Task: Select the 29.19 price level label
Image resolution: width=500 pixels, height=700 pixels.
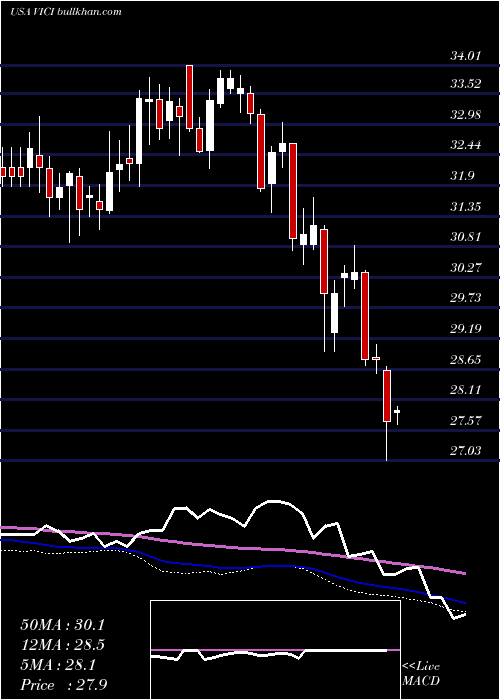Action: (466, 329)
